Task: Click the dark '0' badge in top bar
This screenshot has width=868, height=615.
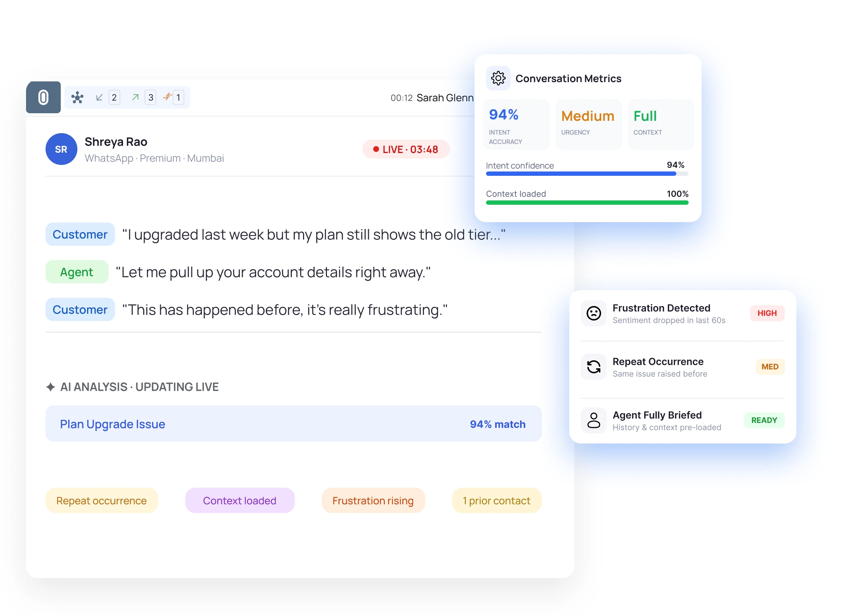Action: click(x=43, y=97)
